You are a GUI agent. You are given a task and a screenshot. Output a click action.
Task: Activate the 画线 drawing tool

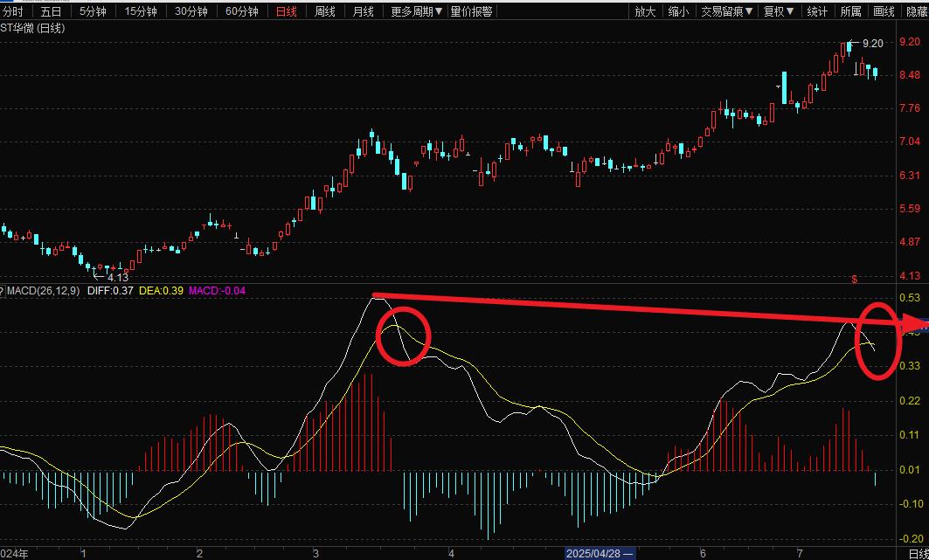tap(884, 11)
